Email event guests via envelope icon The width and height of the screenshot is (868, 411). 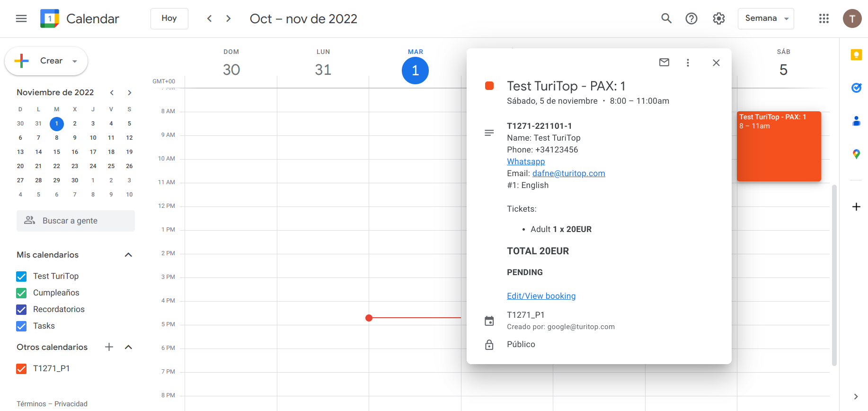point(664,63)
